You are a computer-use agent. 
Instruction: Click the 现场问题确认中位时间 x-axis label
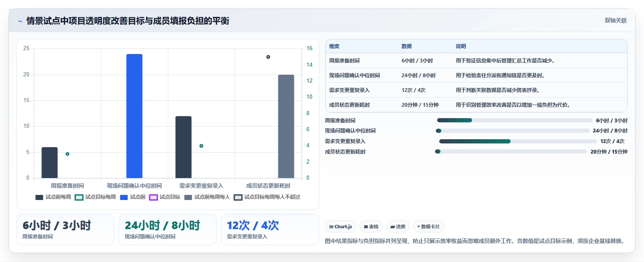134,186
